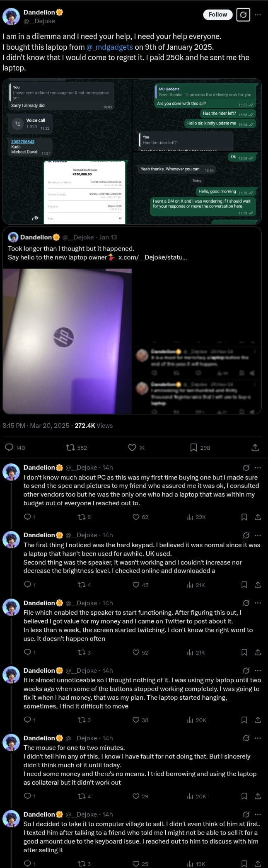Open Grok icon on screen twitching reply
This screenshot has height=868, width=268.
pos(246,603)
